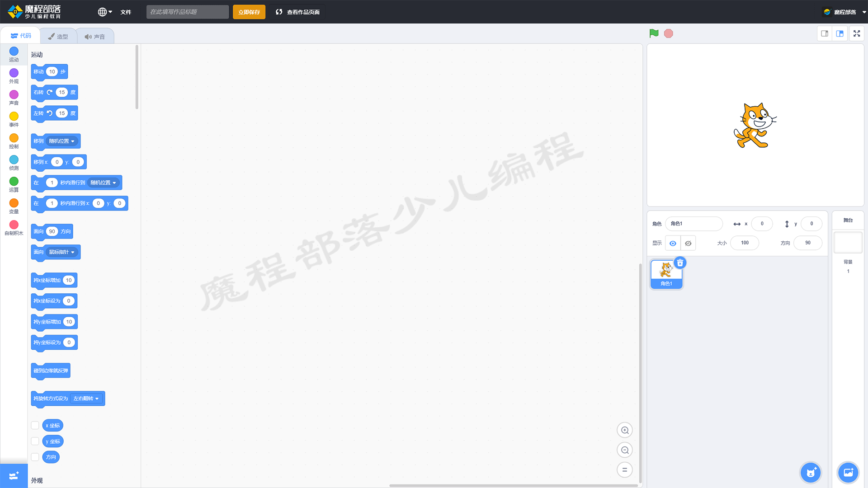Switch to the 造型 tab
This screenshot has width=868, height=488.
[x=58, y=36]
